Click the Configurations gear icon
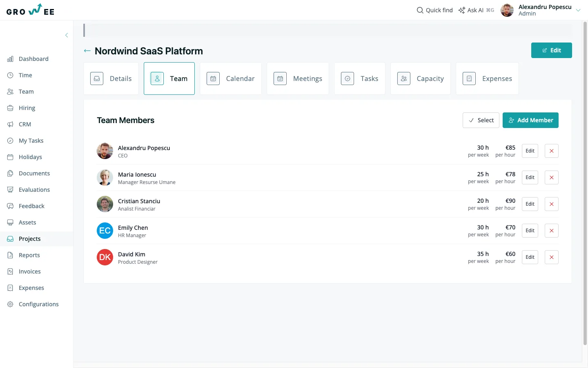This screenshot has width=588, height=368. click(x=10, y=304)
